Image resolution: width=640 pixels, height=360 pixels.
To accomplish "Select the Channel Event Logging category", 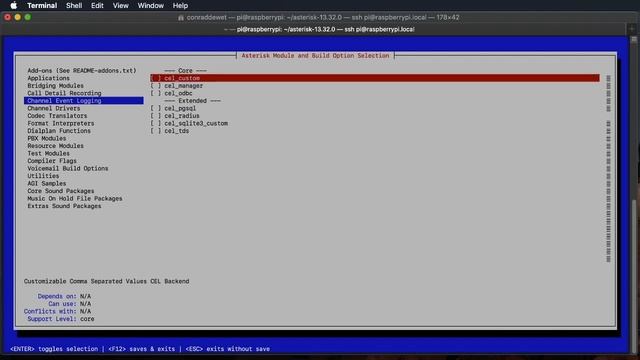I will 84,100.
